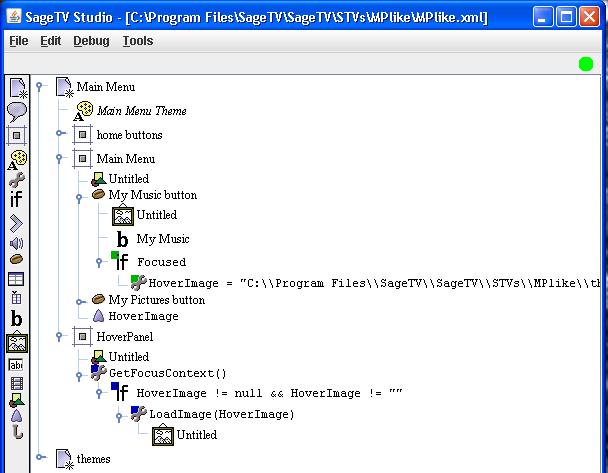This screenshot has height=473, width=608.
Task: Click the green status indicator circle
Action: pos(586,65)
